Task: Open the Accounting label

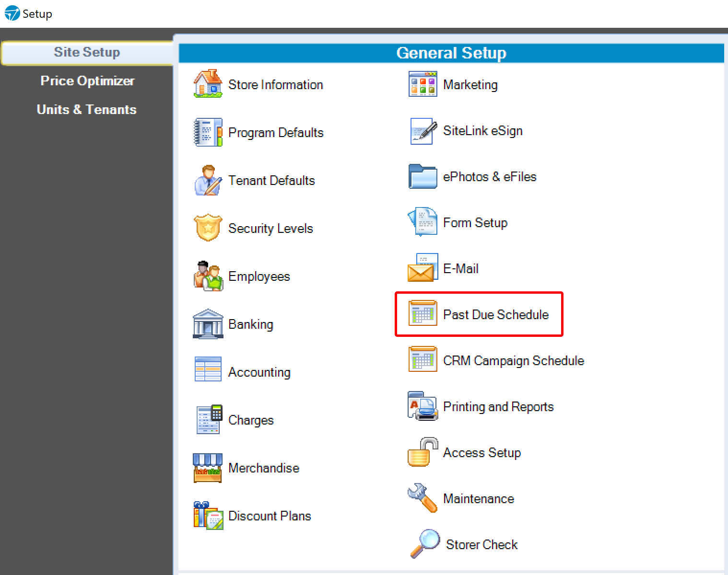Action: (x=259, y=372)
